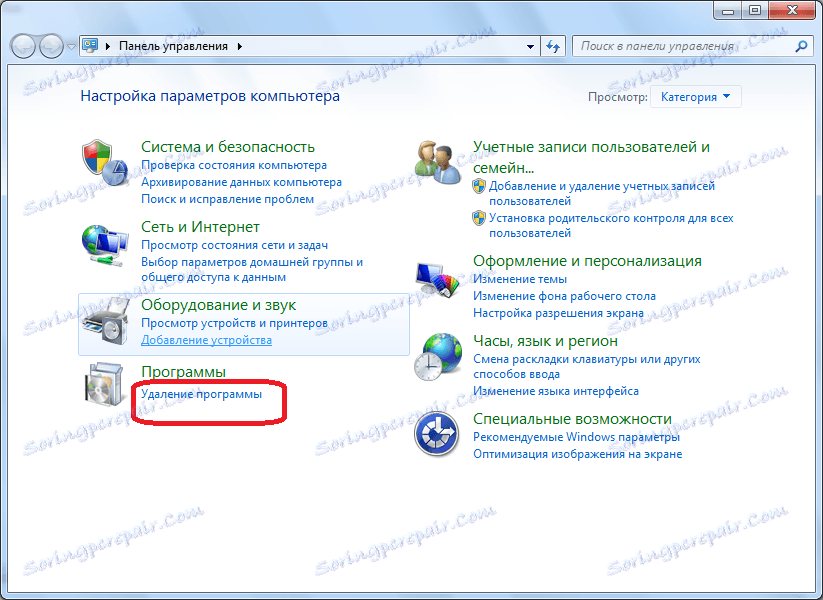Open the Категория view dropdown
The image size is (823, 600).
(x=695, y=97)
